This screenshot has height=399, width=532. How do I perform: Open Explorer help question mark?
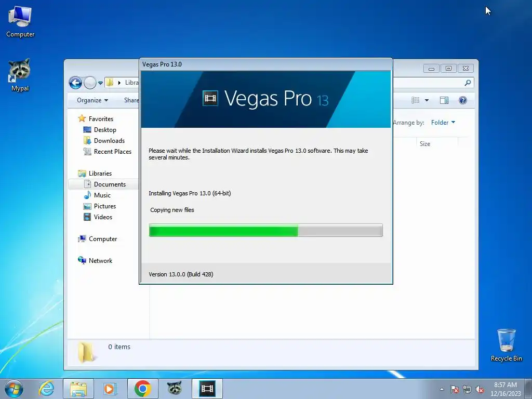click(463, 100)
